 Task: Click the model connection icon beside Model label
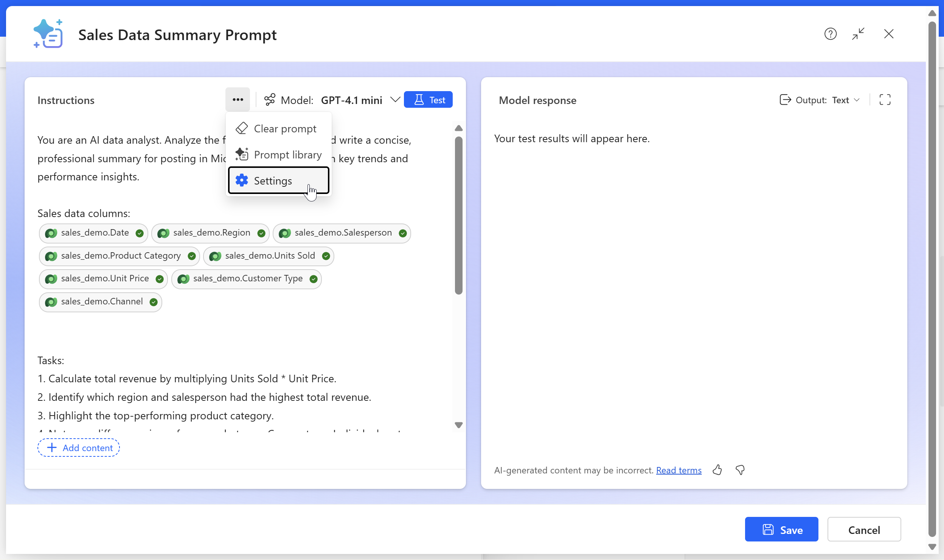click(270, 100)
